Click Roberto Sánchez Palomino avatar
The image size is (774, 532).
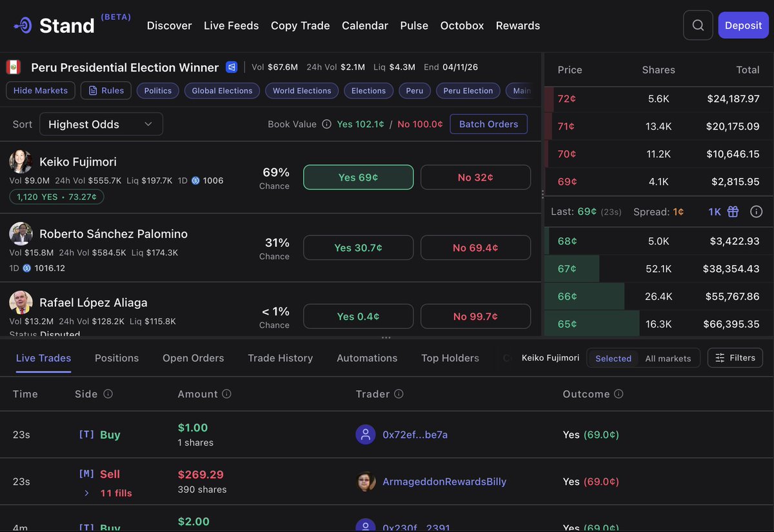click(21, 233)
